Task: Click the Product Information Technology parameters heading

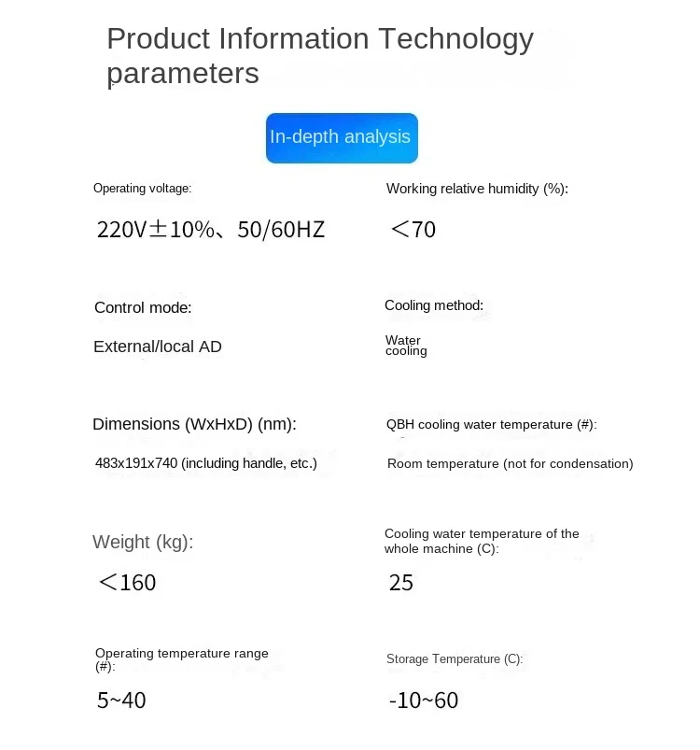Action: 319,55
